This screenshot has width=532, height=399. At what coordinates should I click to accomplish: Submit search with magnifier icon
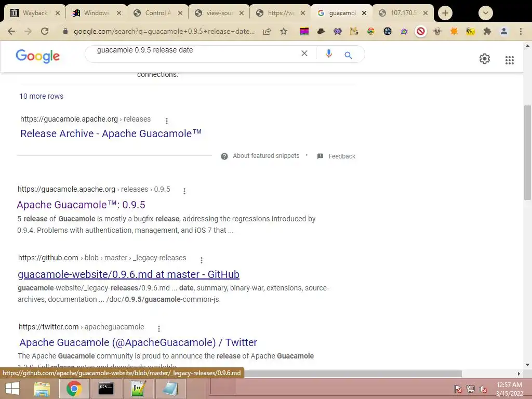(x=348, y=55)
